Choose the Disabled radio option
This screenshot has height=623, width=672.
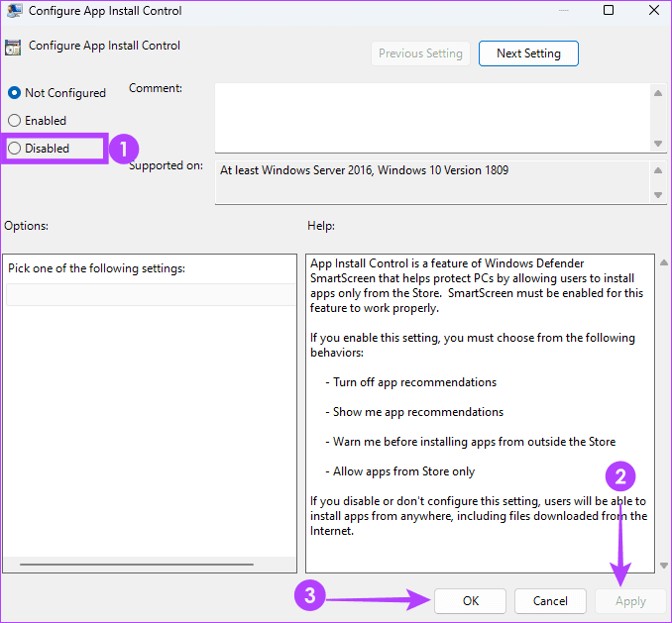(14, 149)
